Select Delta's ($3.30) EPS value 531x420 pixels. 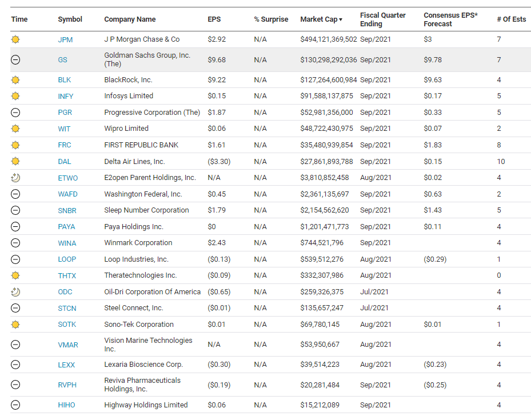(x=219, y=162)
